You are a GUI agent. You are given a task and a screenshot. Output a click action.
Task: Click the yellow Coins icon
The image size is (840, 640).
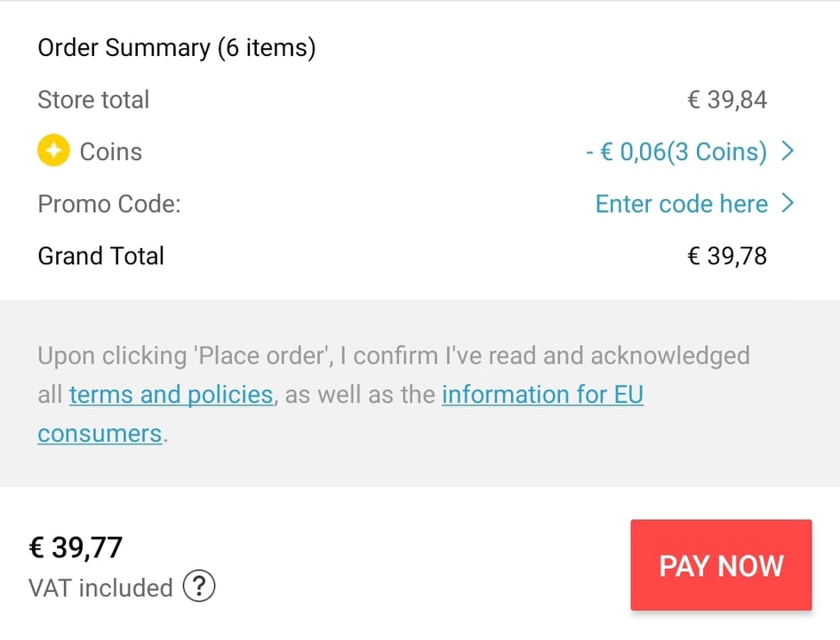point(53,152)
